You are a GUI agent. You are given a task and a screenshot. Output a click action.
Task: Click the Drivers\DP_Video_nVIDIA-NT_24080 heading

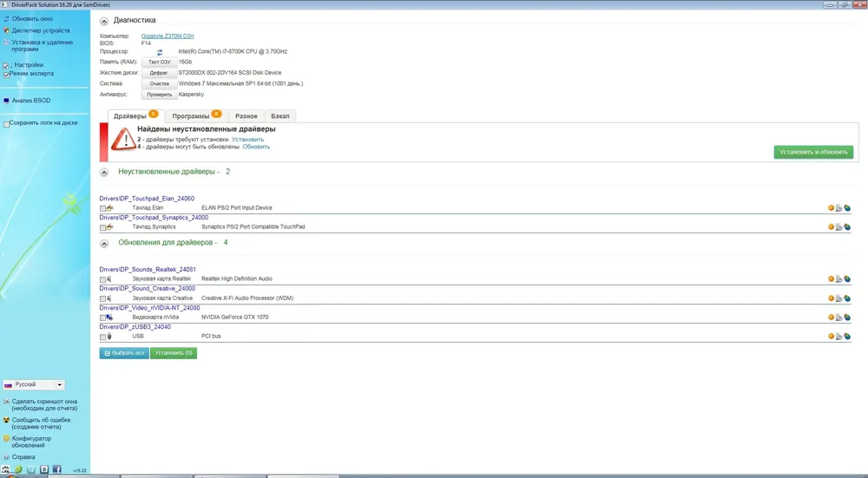pyautogui.click(x=149, y=308)
